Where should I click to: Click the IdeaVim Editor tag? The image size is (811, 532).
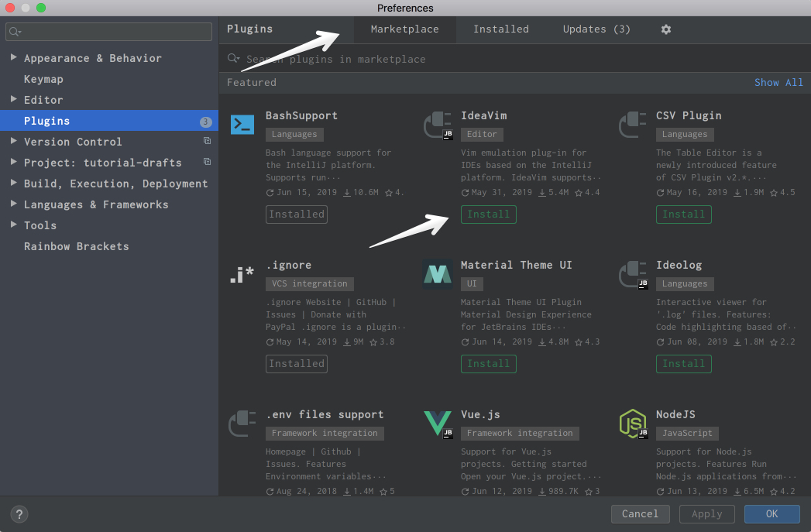click(x=482, y=135)
